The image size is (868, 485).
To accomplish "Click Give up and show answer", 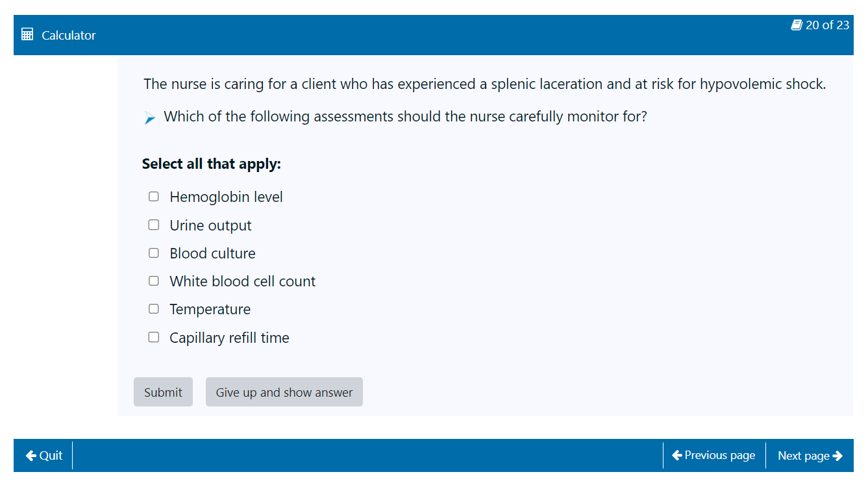I will pyautogui.click(x=284, y=392).
